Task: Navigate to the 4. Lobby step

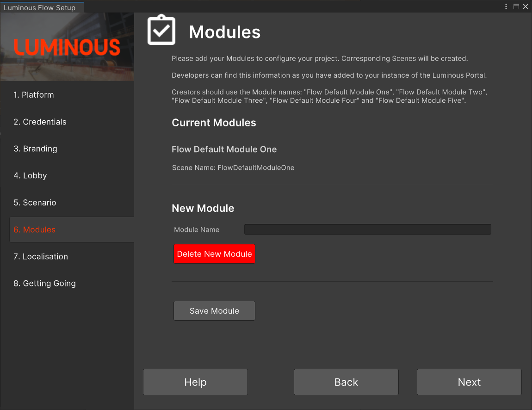Action: (x=30, y=175)
